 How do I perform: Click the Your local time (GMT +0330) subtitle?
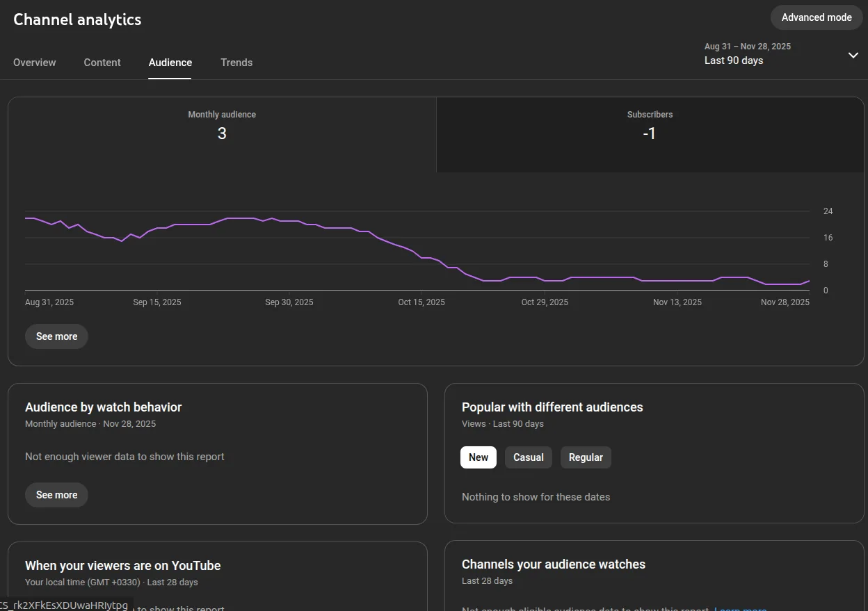click(x=111, y=583)
